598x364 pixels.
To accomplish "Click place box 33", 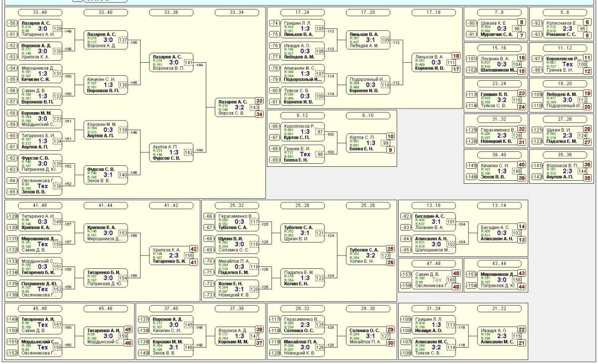I will pyautogui.click(x=259, y=101).
